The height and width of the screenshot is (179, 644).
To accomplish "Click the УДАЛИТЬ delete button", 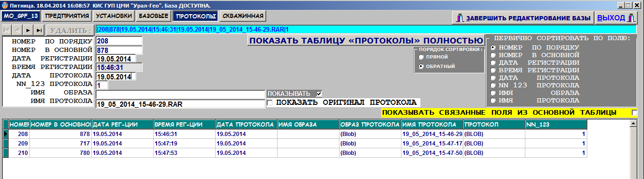I will (x=70, y=31).
